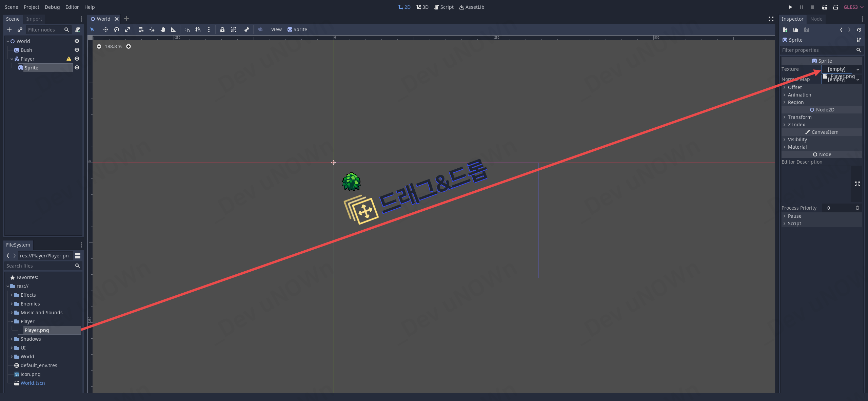Viewport: 868px width, 401px height.
Task: Open the Debug menu
Action: pos(52,7)
